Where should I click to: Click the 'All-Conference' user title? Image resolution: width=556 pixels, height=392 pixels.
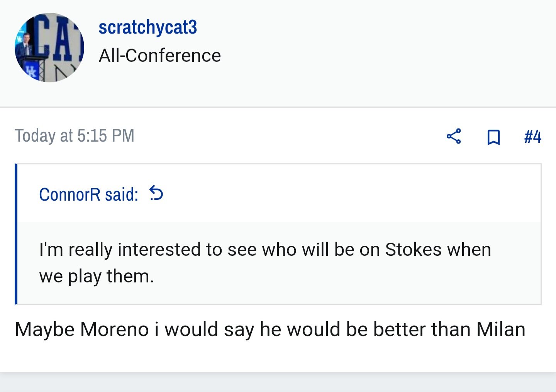pyautogui.click(x=160, y=56)
